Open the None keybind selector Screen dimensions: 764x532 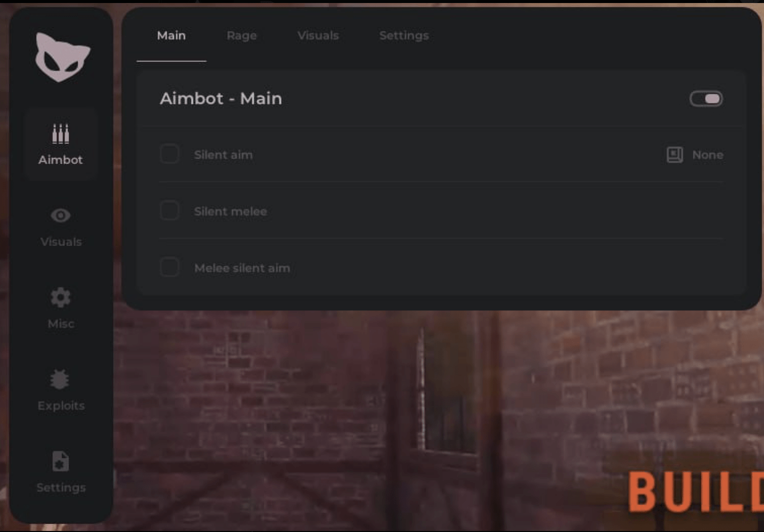[707, 155]
